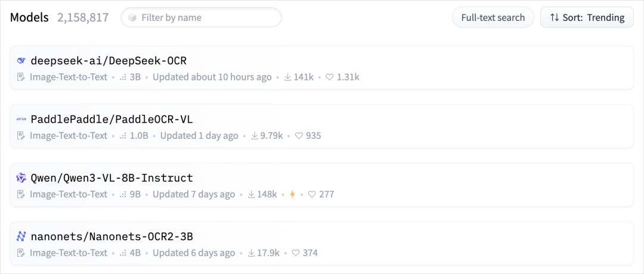Click the DeepSeek-OCR parameter size icon
Screen dimensions: 644x274
tap(123, 77)
